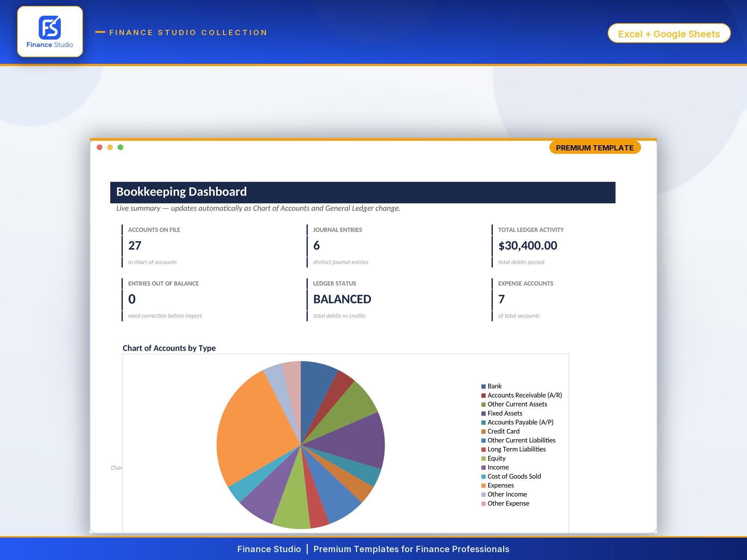Click the PREMIUM TEMPLATE badge

(x=595, y=148)
